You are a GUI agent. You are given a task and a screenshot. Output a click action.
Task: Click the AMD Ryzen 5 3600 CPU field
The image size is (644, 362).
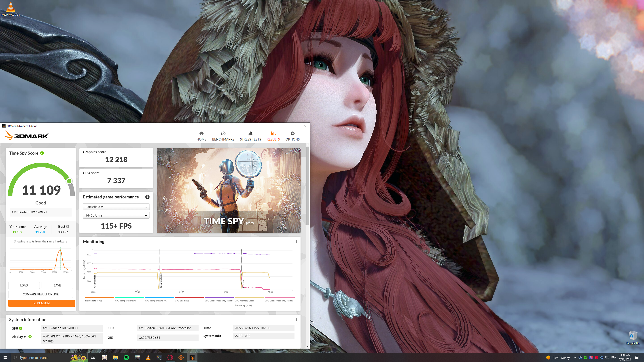point(167,328)
